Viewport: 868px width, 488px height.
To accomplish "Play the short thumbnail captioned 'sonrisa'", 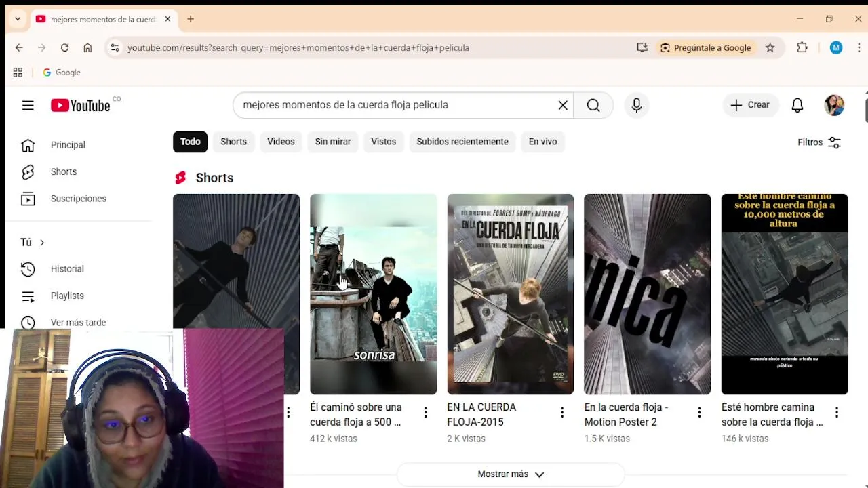I will coord(374,294).
